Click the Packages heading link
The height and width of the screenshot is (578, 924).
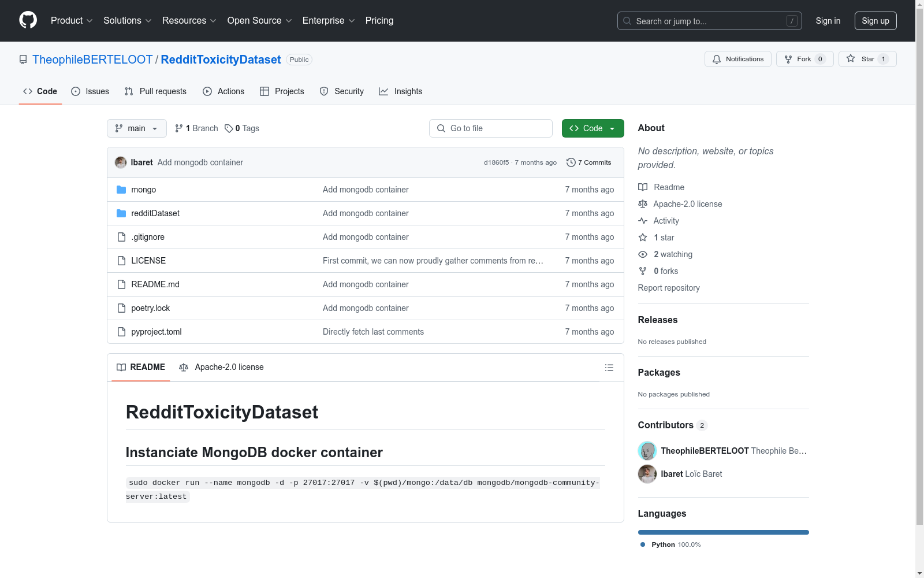click(x=659, y=372)
